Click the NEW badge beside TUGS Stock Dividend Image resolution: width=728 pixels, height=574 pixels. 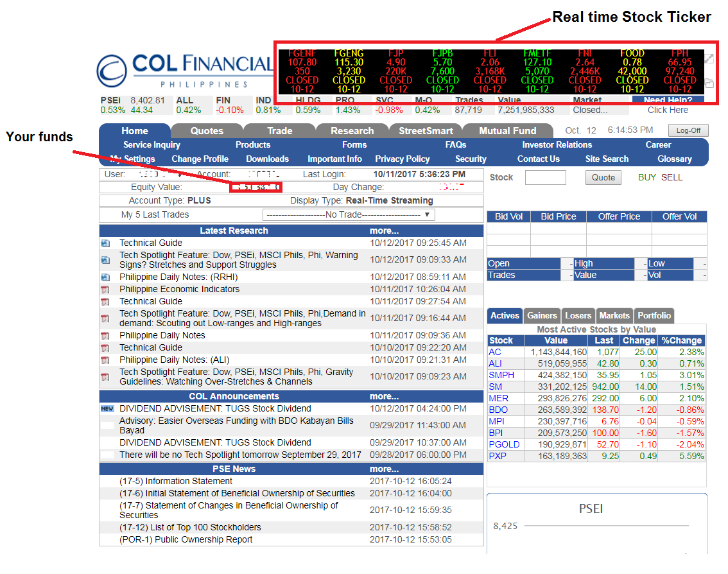click(x=107, y=409)
